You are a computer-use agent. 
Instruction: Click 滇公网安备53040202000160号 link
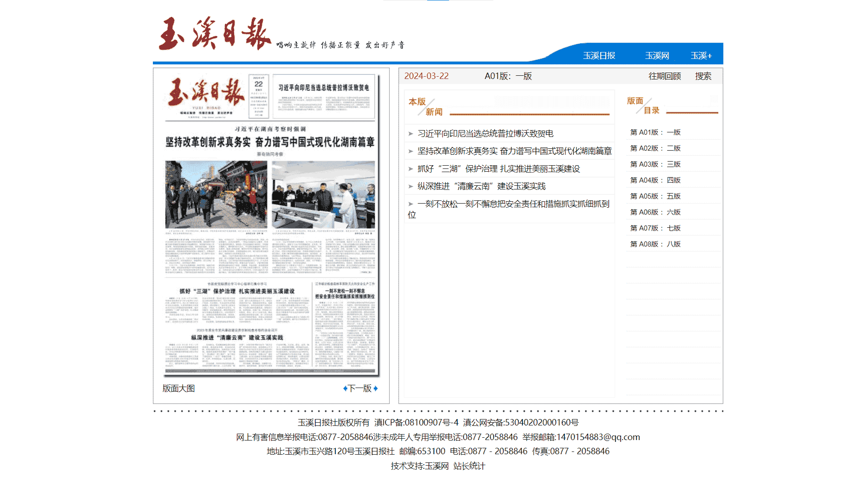(x=521, y=423)
